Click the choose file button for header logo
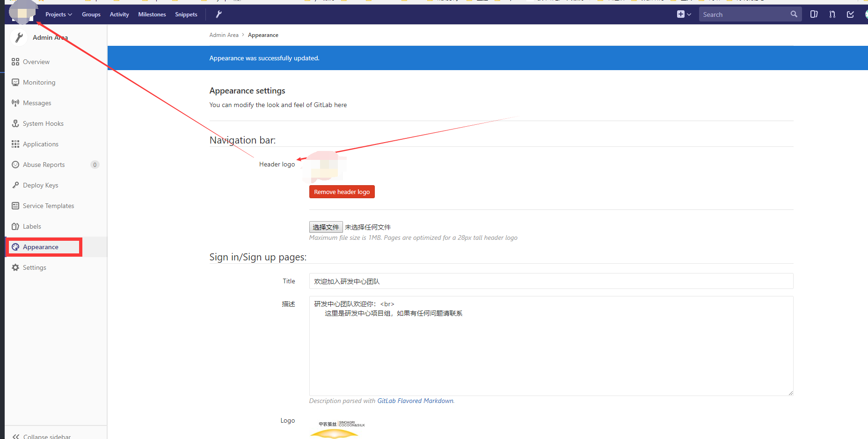The width and height of the screenshot is (868, 439). coord(326,227)
